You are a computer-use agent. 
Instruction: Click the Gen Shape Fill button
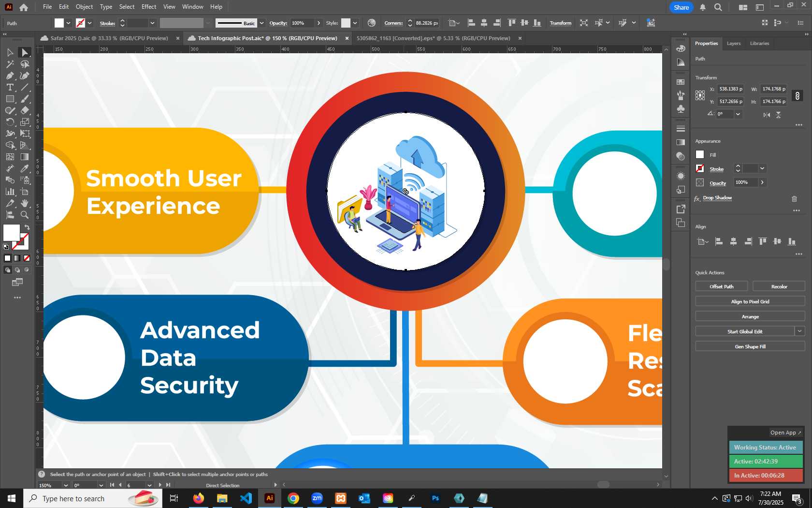point(750,346)
